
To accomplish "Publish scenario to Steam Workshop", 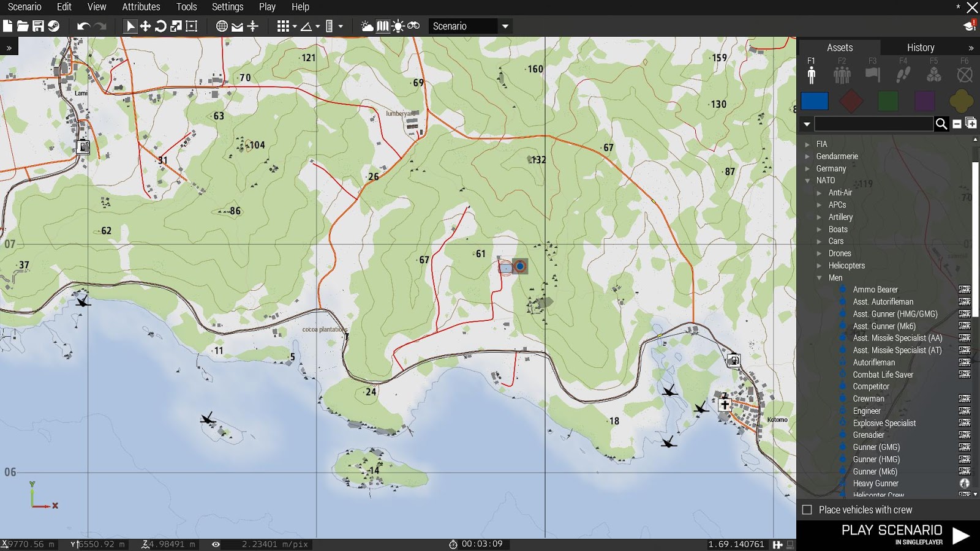I will tap(55, 26).
